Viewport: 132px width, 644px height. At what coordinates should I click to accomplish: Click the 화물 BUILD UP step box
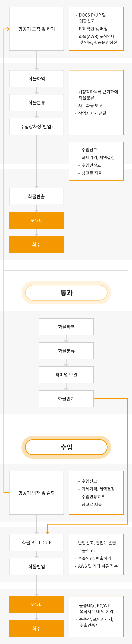click(x=36, y=543)
